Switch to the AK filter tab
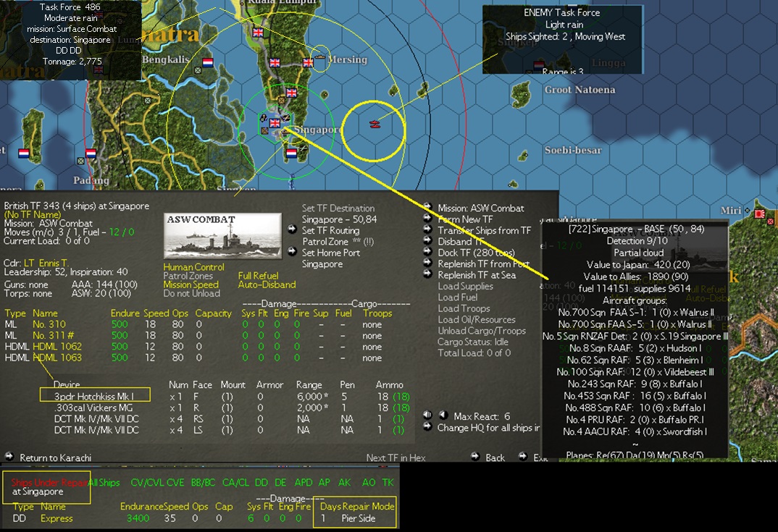Screen dimensions: 778x532 (x=344, y=483)
